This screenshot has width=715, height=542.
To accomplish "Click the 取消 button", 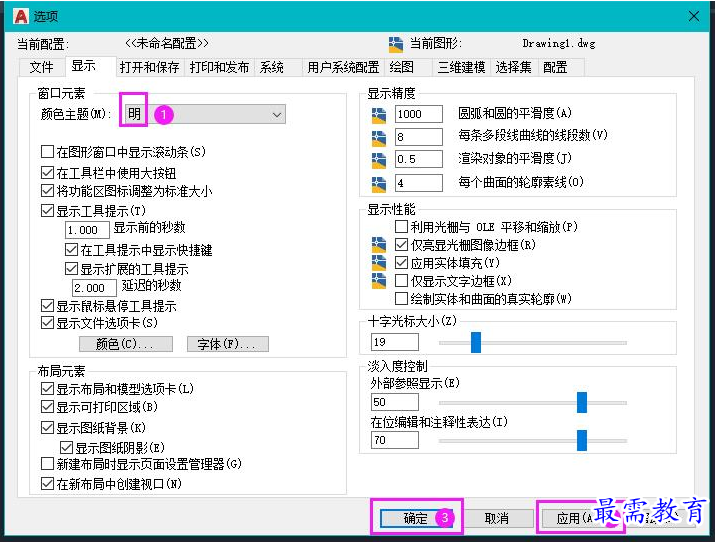I will click(x=497, y=518).
